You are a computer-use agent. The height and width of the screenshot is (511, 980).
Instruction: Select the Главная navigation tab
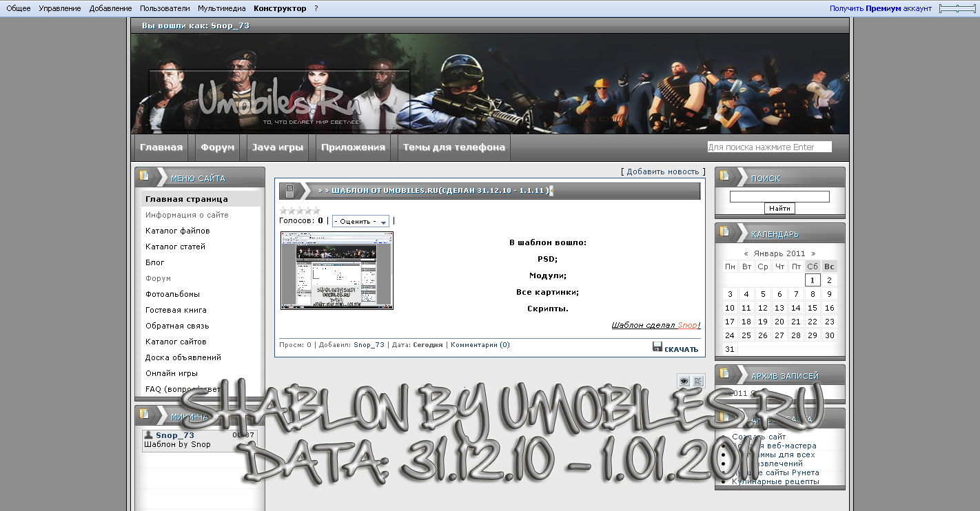(161, 147)
